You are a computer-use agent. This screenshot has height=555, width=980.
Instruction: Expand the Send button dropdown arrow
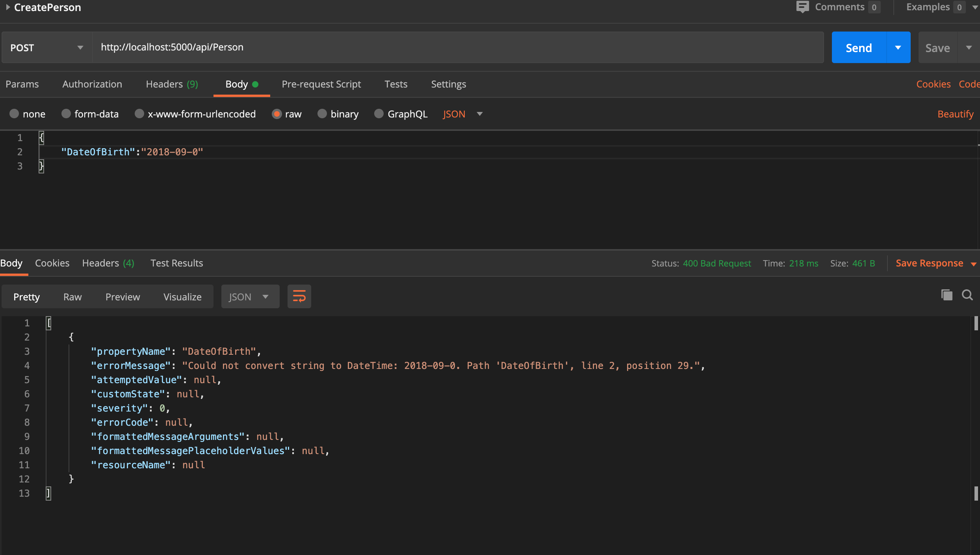898,48
